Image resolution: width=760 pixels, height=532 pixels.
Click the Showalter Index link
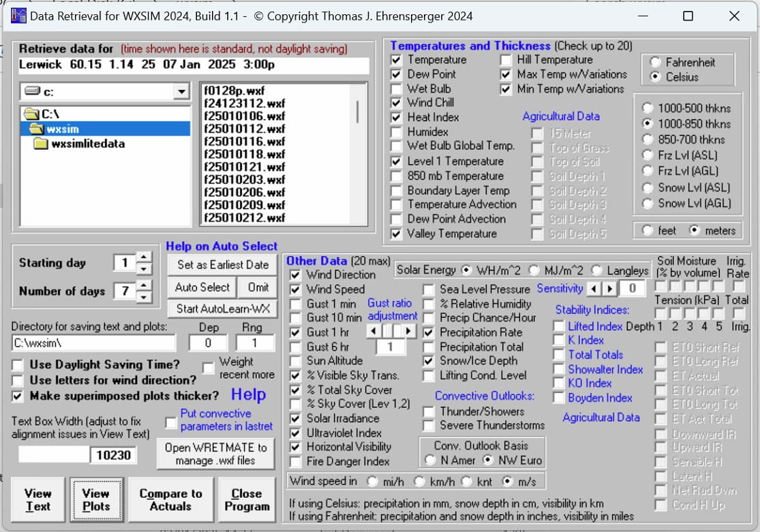605,369
